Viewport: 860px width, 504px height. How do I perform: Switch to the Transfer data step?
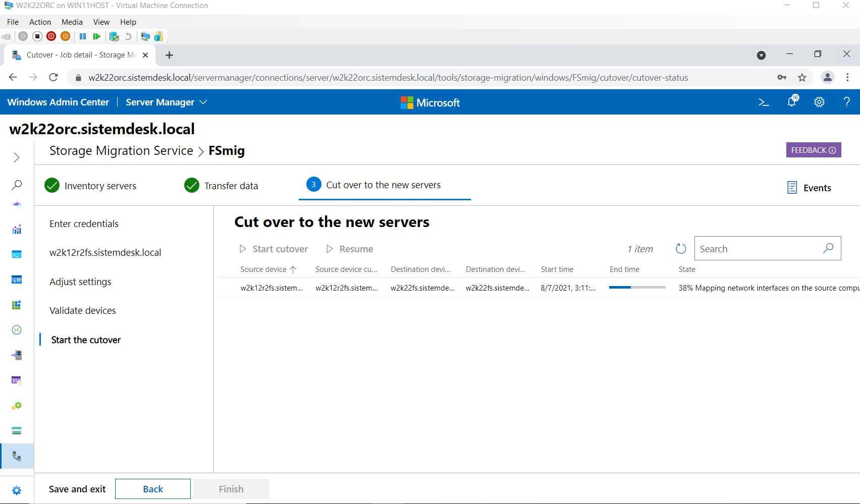tap(221, 186)
